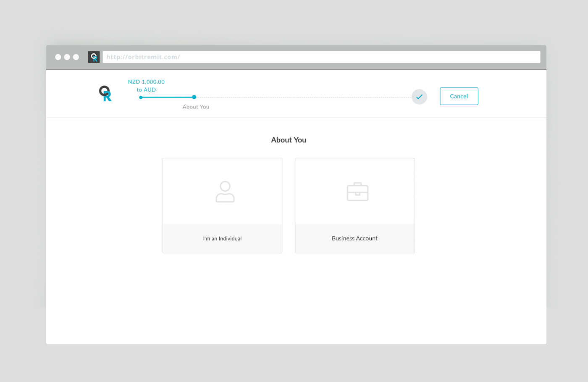Click the OrbitRemit logo
This screenshot has height=382, width=588.
point(105,93)
